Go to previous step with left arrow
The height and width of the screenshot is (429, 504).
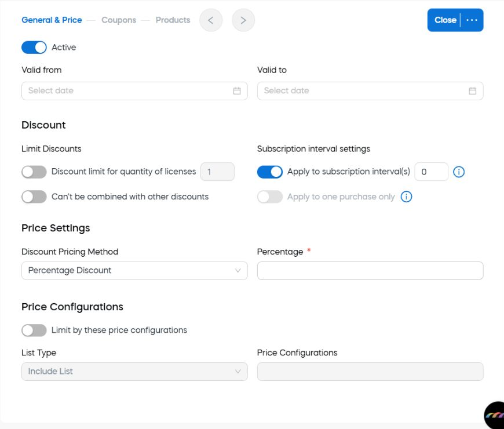(x=211, y=20)
